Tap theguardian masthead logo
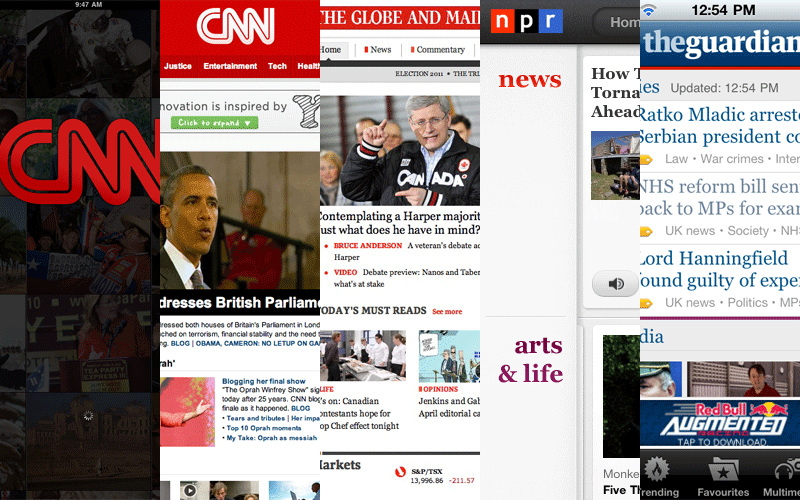The height and width of the screenshot is (500, 800). point(720,43)
